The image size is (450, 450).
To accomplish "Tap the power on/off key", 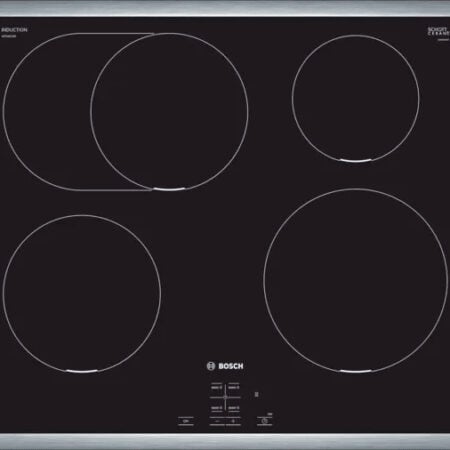I will click(x=186, y=421).
